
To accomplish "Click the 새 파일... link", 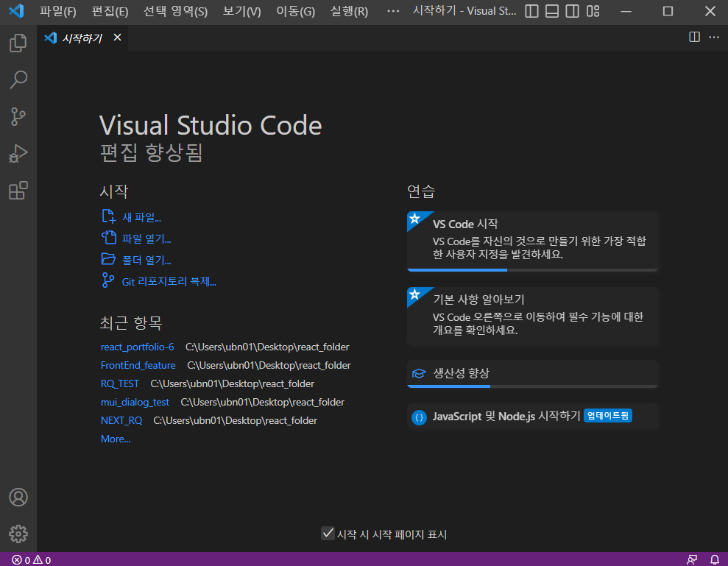I will pos(141,217).
